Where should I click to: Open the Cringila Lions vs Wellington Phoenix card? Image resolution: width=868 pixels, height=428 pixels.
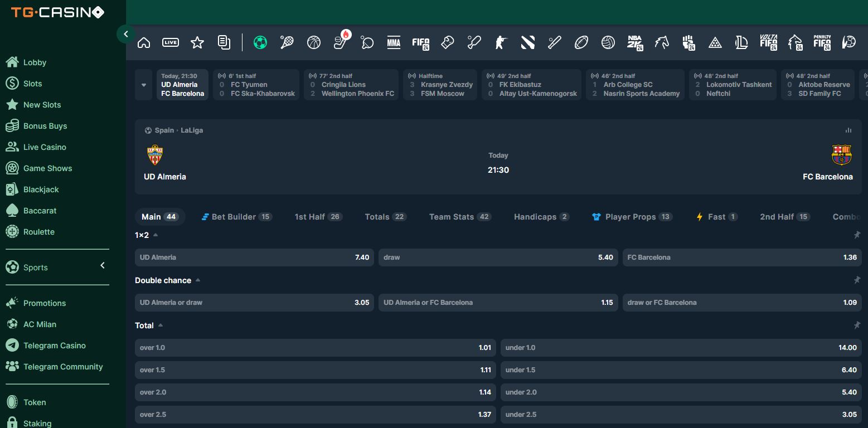point(351,85)
